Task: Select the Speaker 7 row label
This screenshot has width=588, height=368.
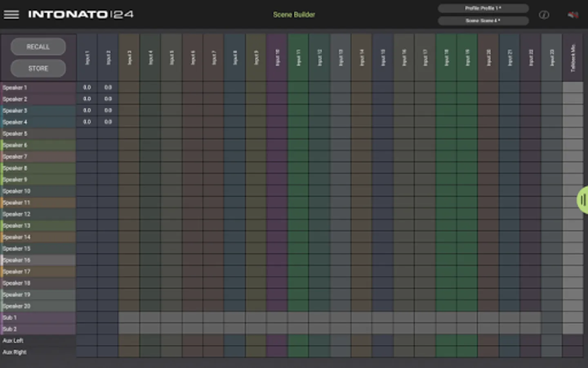Action: [38, 157]
